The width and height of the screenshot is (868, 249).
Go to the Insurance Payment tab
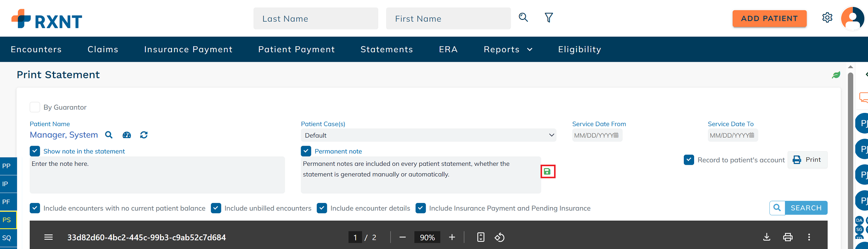coord(188,49)
